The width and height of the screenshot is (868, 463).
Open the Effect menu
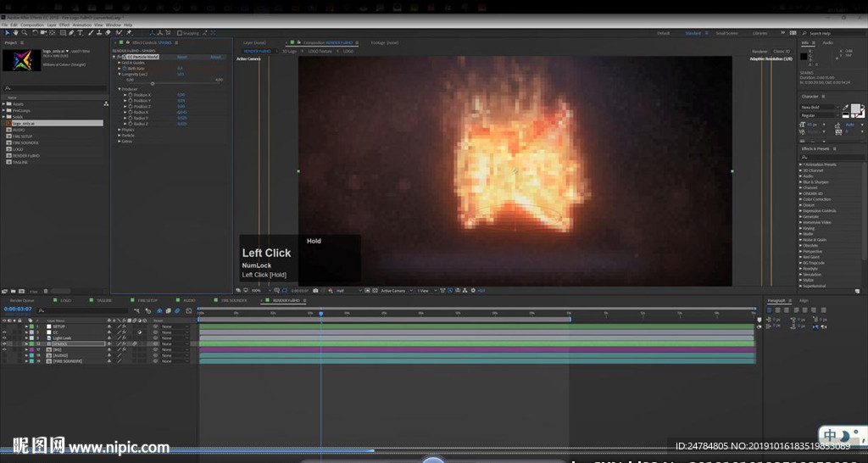coord(64,25)
